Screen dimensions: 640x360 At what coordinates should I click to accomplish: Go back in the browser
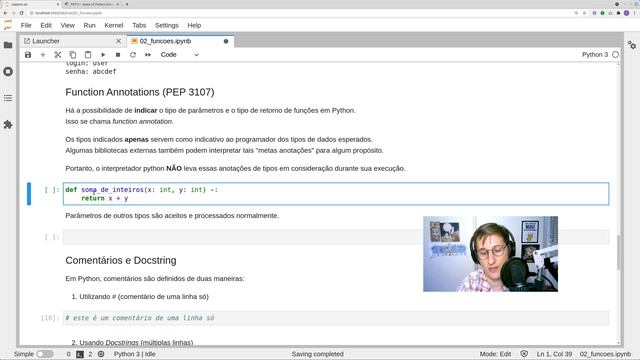coord(5,13)
